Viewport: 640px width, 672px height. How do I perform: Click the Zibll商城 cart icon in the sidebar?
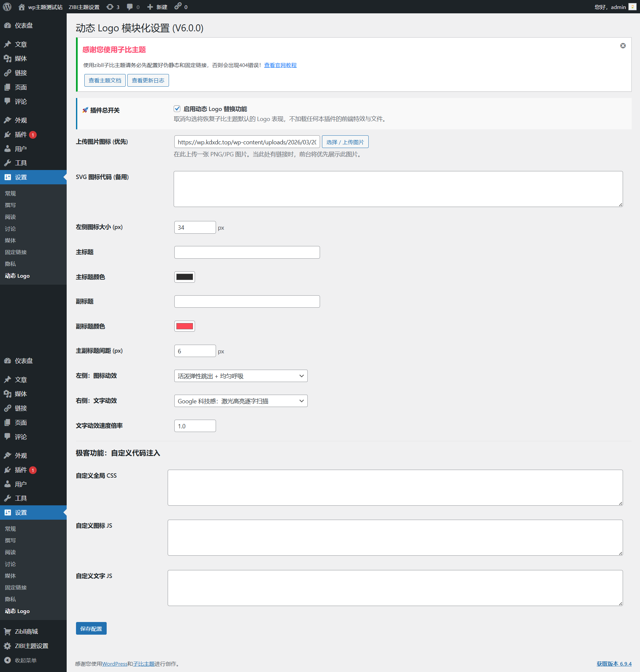8,631
